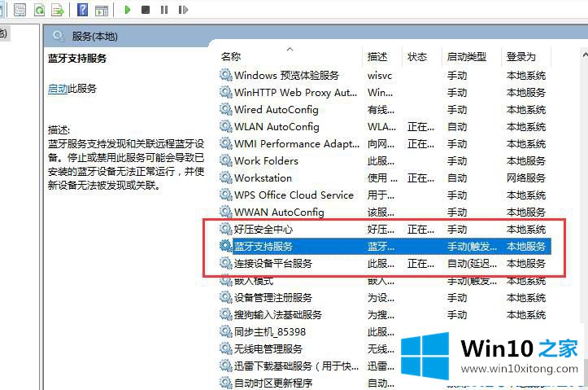The image size is (588, 390).
Task: Click the Export List toolbar icon
Action: pyautogui.click(x=57, y=10)
